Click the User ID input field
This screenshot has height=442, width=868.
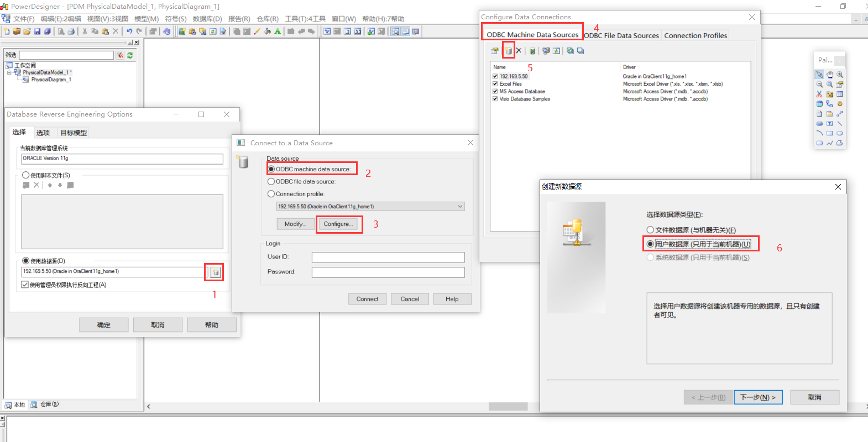coord(388,257)
